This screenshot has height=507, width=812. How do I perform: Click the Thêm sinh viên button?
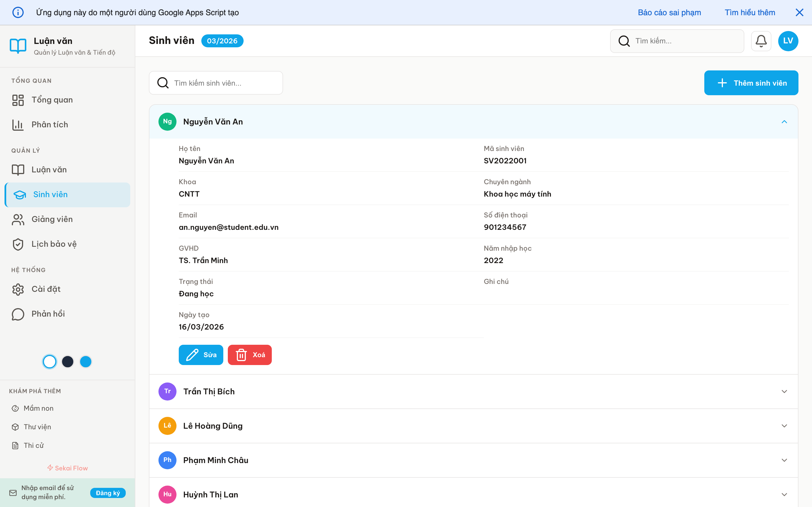(751, 83)
